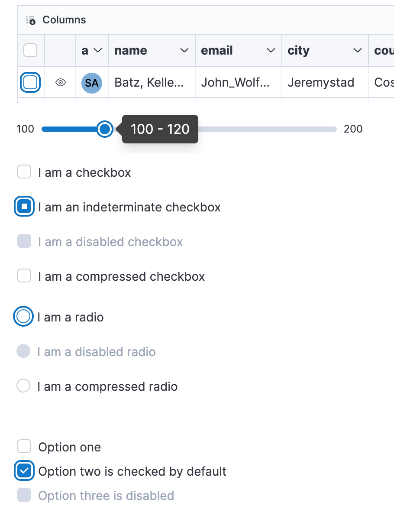This screenshot has height=532, width=394.
Task: Click the SA avatar badge
Action: (x=92, y=82)
